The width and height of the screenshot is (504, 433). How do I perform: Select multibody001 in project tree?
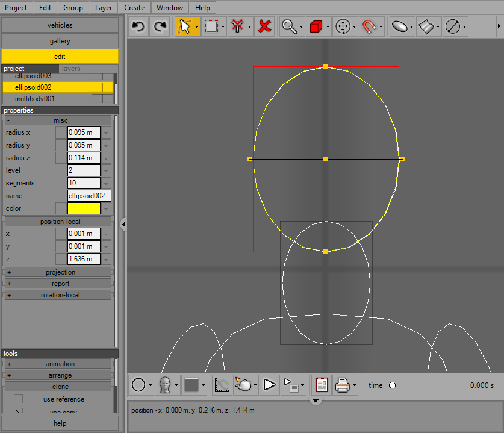point(35,99)
